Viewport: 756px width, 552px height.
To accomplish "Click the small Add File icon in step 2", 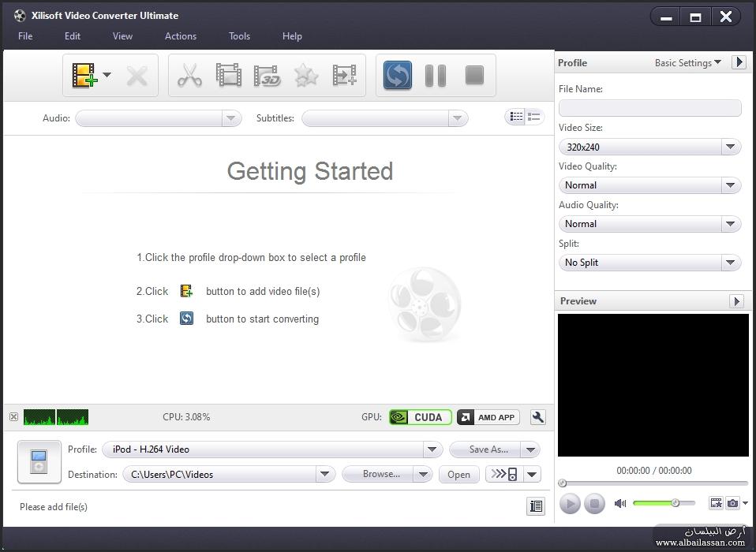I will pyautogui.click(x=186, y=291).
